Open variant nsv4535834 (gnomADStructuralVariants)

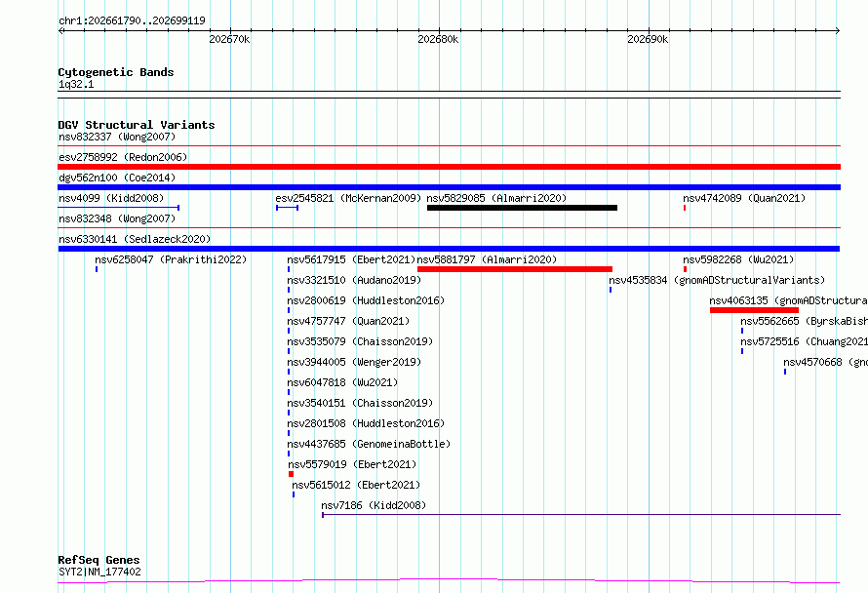click(717, 280)
